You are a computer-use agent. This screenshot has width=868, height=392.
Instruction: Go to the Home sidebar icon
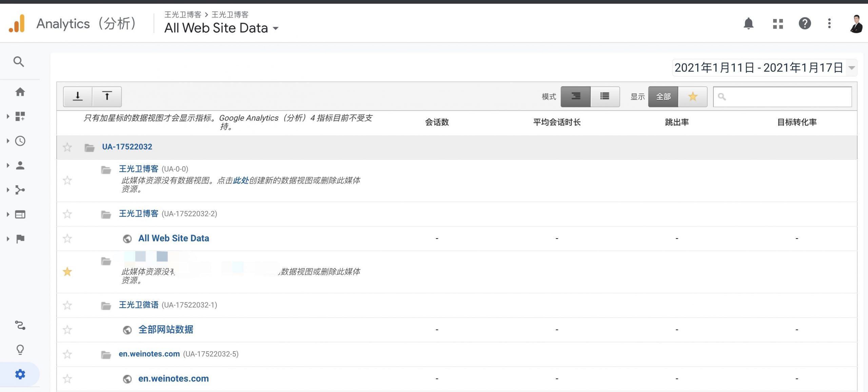20,92
